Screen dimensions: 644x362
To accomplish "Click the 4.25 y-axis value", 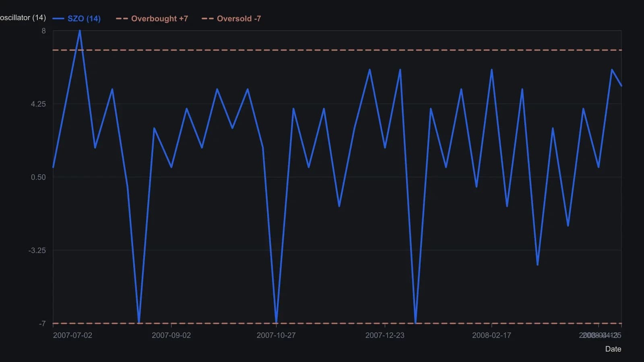I will coord(38,104).
